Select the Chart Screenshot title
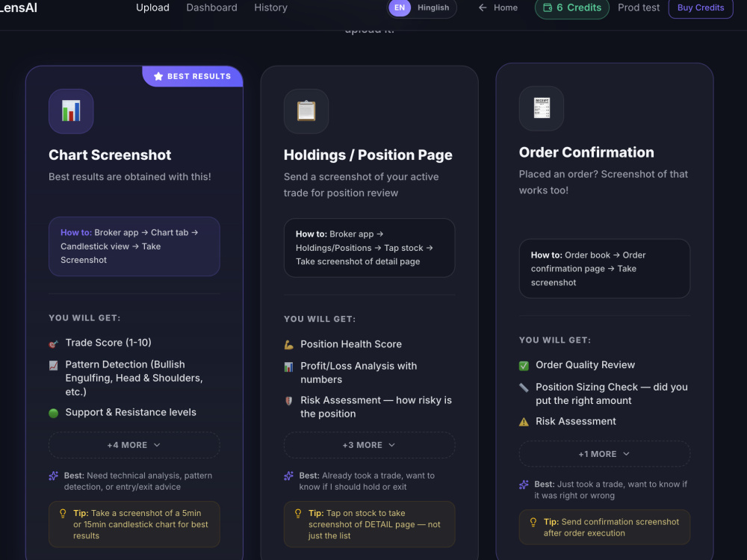The image size is (747, 560). [x=110, y=155]
